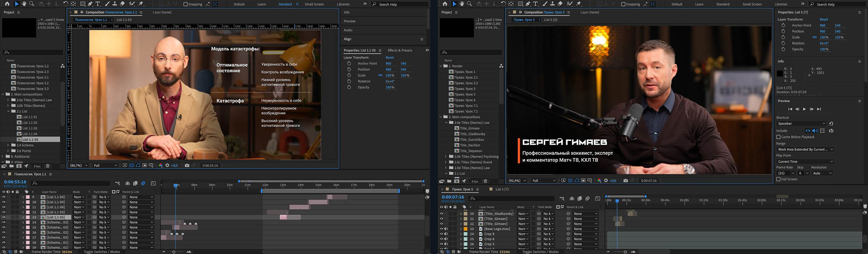The image size is (868, 254).
Task: Open the Shortcut dropdown showing Spacebar
Action: pyautogui.click(x=801, y=124)
